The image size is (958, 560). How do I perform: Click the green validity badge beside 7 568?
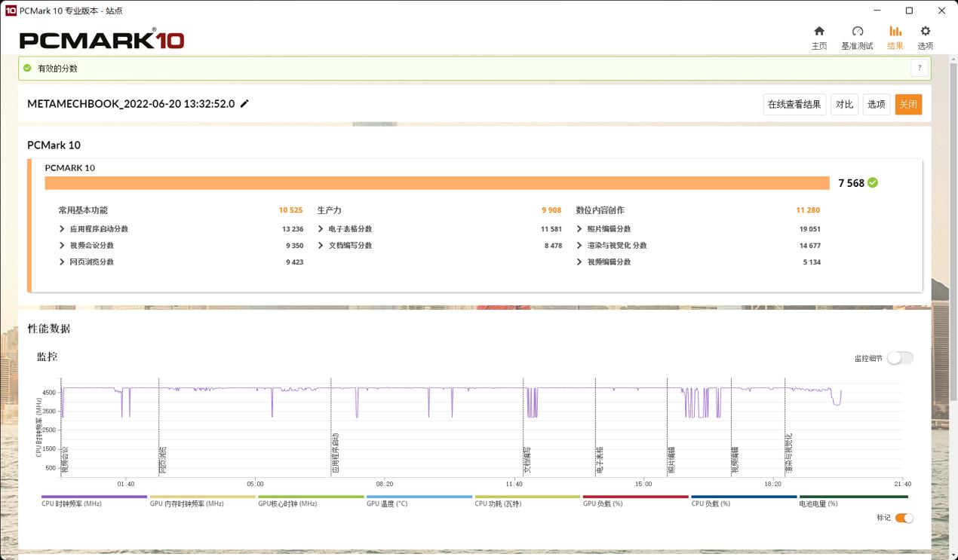873,182
